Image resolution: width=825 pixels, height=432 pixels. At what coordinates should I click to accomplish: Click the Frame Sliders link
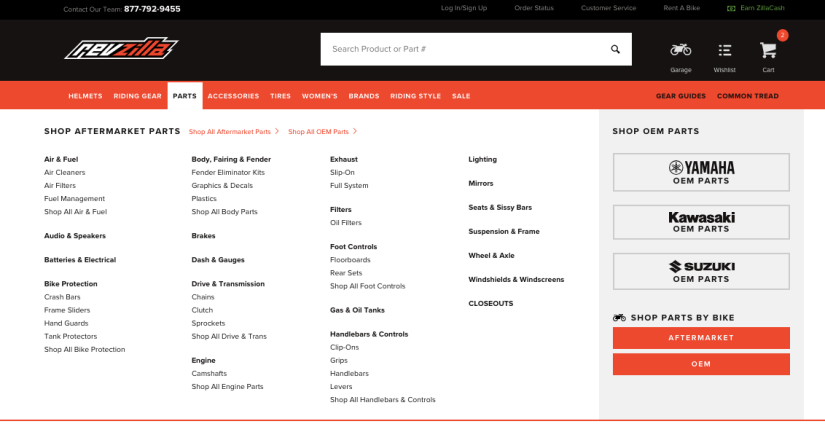(67, 310)
